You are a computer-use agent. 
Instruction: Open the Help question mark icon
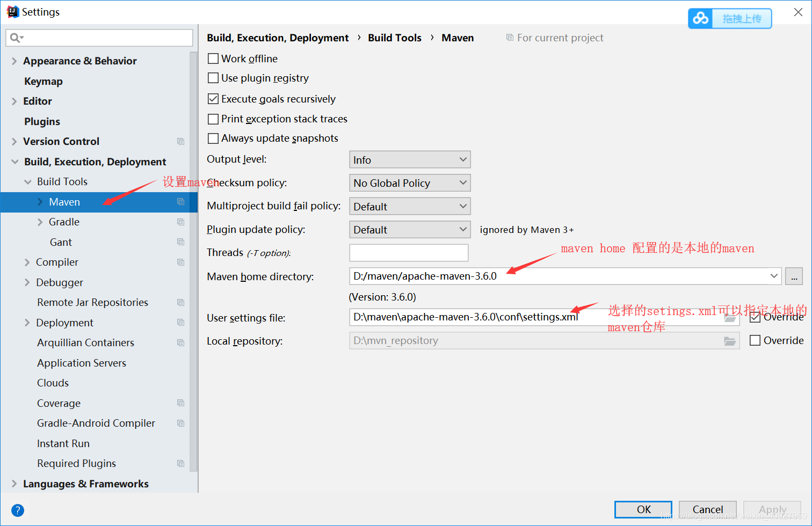[x=18, y=510]
